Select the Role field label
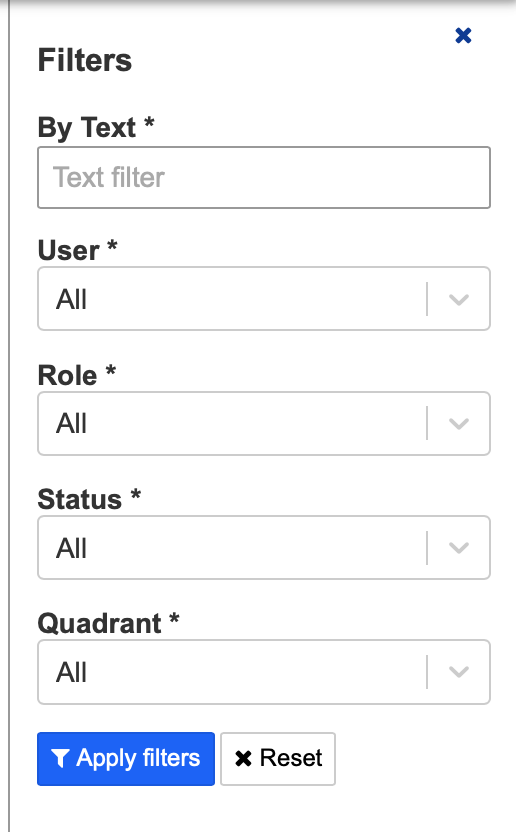This screenshot has height=832, width=516. (76, 375)
